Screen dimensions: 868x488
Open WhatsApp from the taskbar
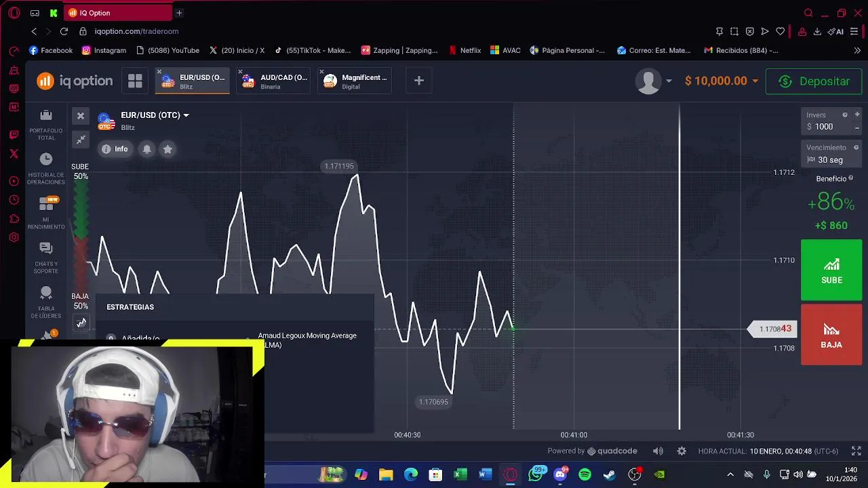pos(536,474)
